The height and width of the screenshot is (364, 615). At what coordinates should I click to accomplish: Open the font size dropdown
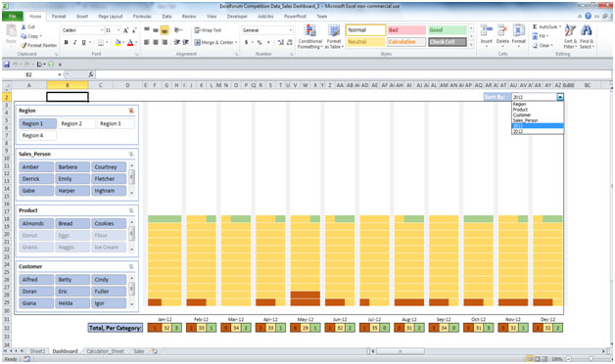pyautogui.click(x=118, y=30)
